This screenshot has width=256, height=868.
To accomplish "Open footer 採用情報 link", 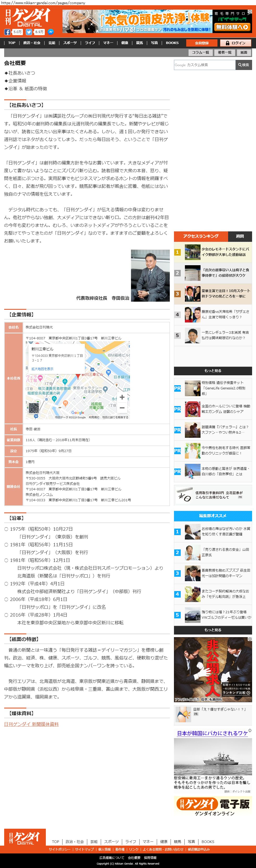I will pyautogui.click(x=150, y=858).
